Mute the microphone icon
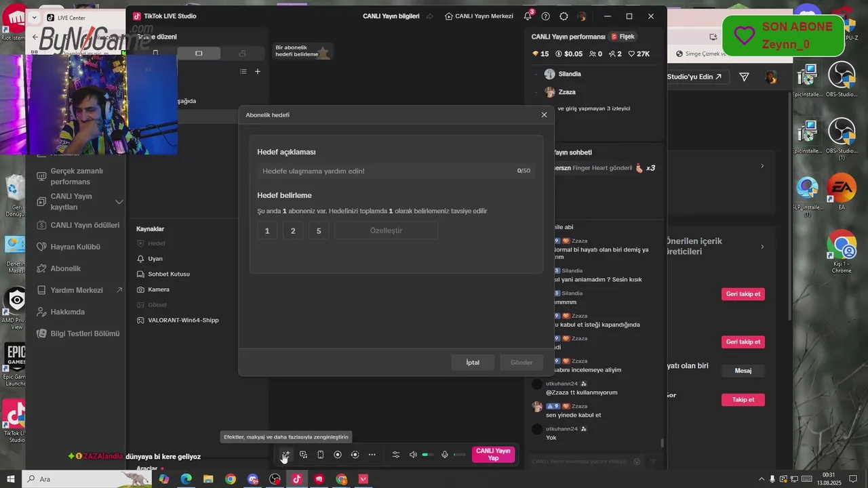The image size is (868, 488). 445,455
